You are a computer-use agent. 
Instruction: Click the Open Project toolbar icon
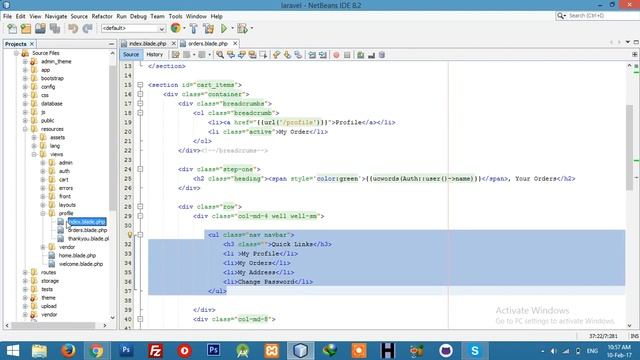(40, 29)
